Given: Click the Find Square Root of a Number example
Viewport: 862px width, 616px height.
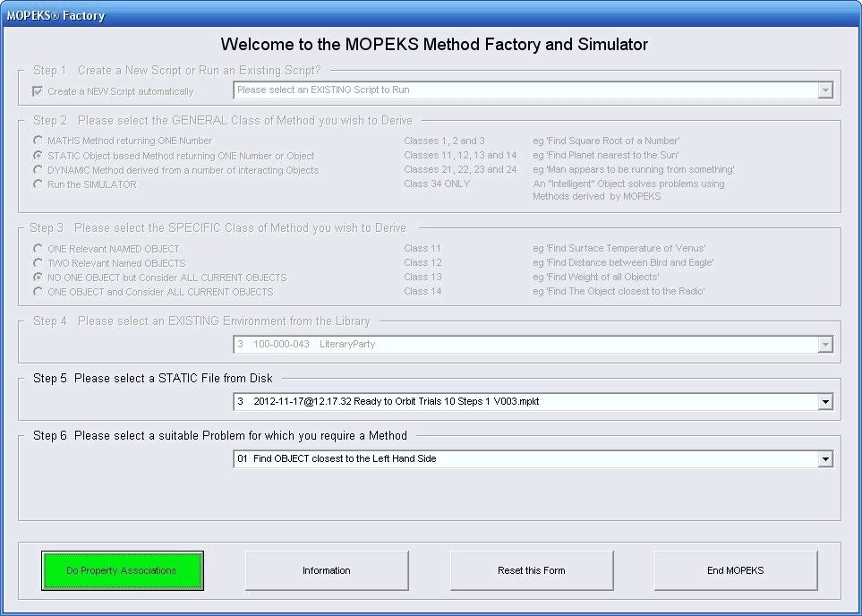Looking at the screenshot, I should click(x=606, y=141).
